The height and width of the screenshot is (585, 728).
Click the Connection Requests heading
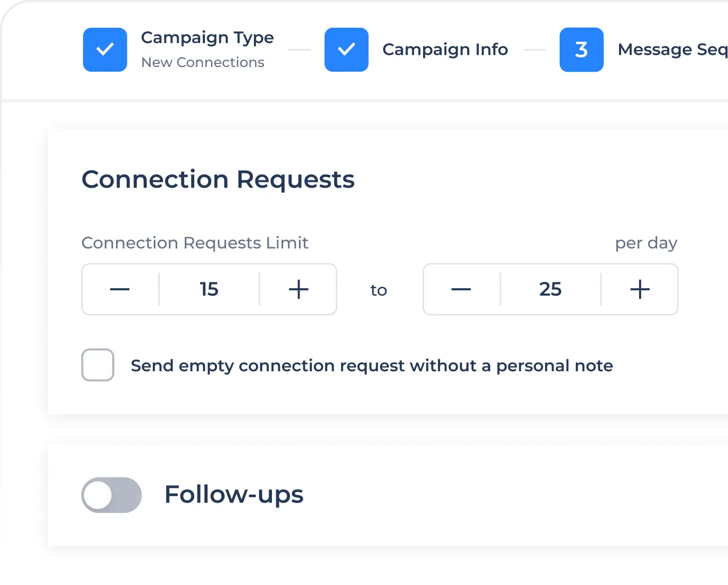coord(218,180)
